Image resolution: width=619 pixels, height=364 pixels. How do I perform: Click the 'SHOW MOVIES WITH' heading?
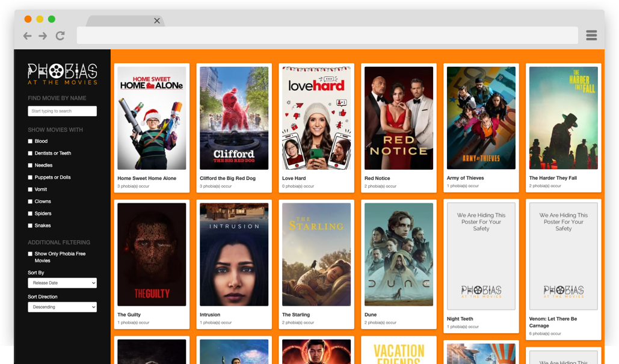point(55,130)
